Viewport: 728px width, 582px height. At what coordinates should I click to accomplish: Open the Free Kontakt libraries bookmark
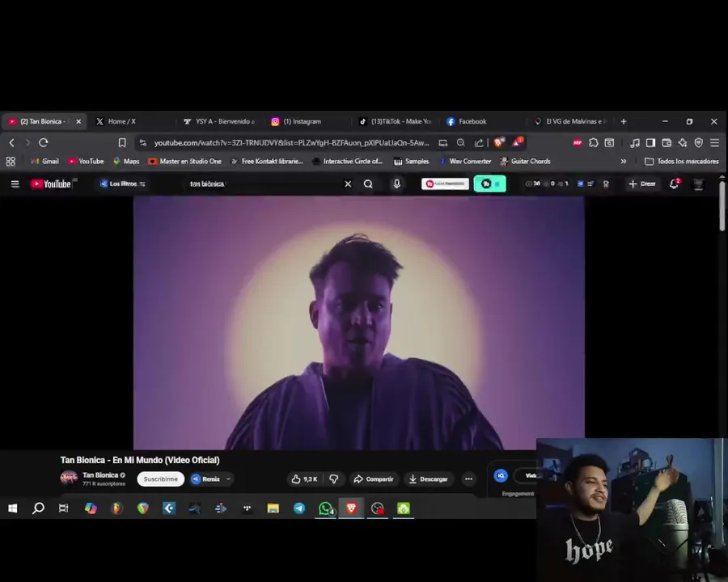[x=267, y=161]
